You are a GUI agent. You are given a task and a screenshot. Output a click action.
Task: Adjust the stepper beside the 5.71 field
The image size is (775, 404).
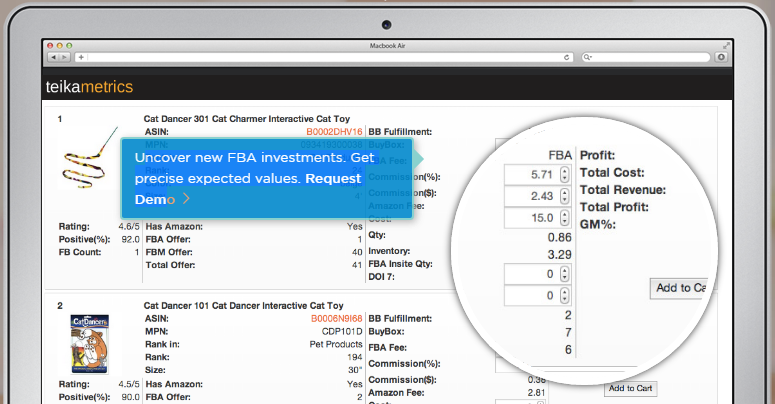564,175
